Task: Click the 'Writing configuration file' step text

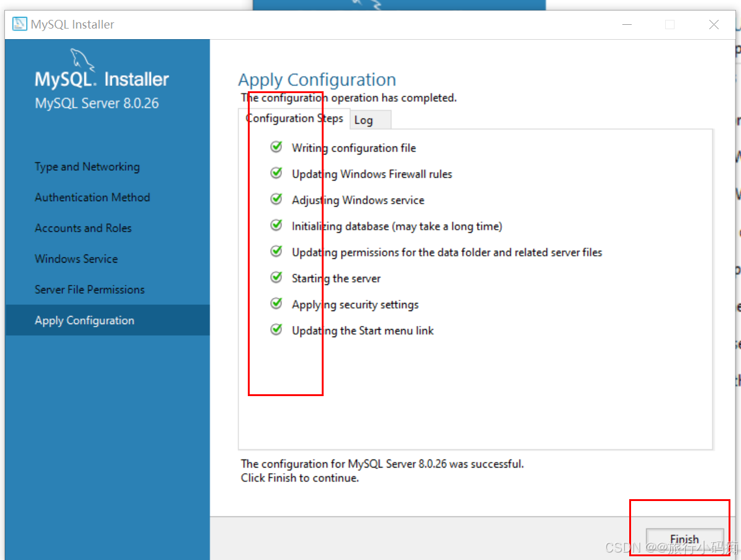Action: point(353,148)
